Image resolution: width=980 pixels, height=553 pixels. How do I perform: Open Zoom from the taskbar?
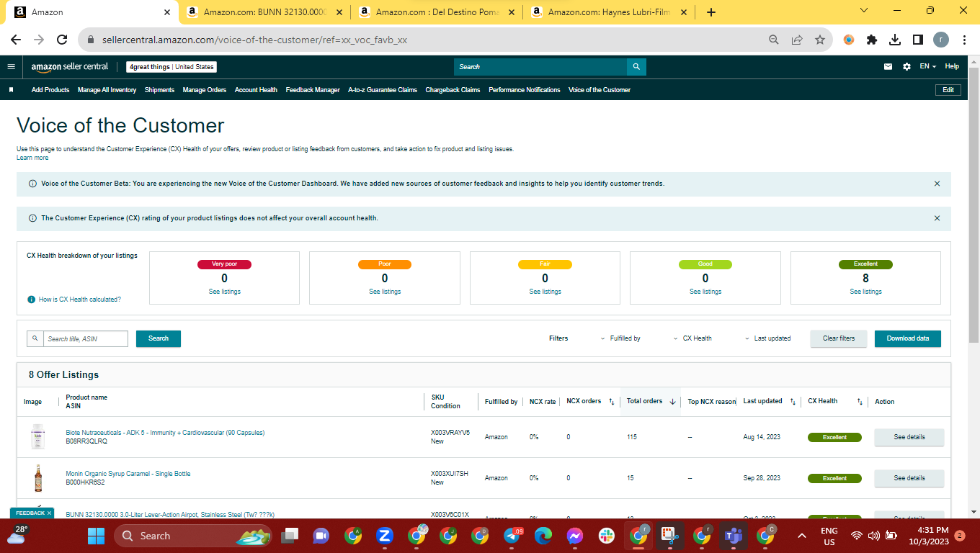coord(384,536)
